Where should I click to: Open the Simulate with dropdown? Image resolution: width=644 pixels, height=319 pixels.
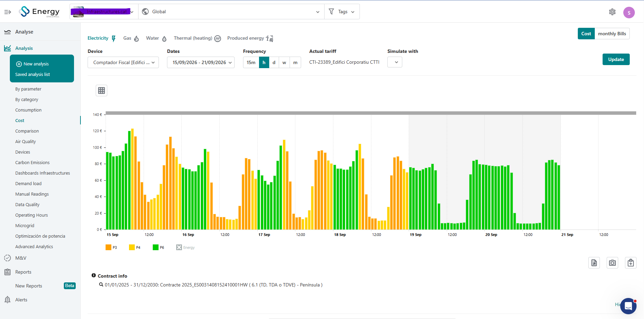395,62
